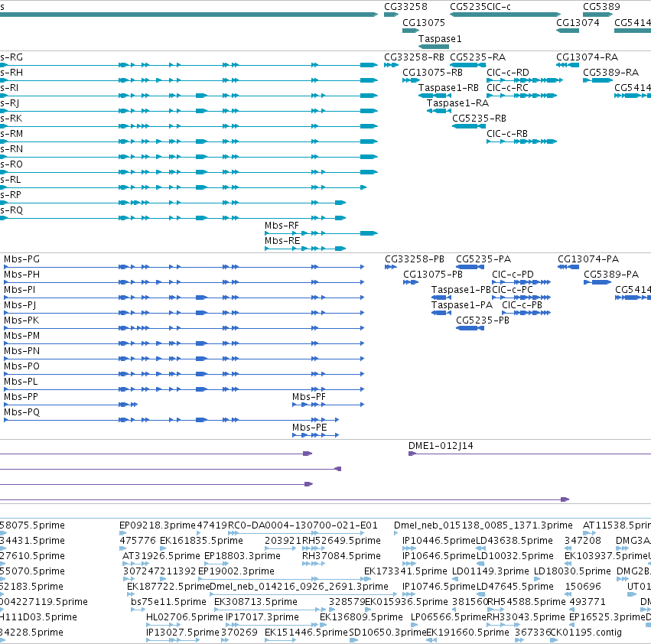The image size is (651, 644).
Task: Click the Mbs-RF transcript label
Action: coord(282,226)
